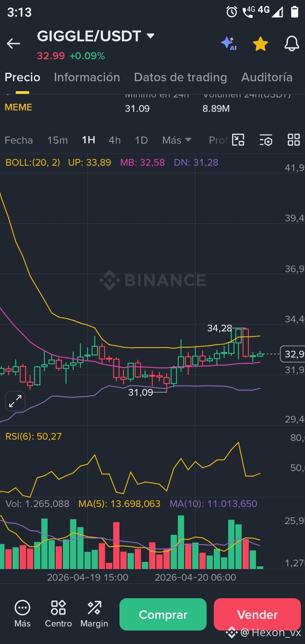Open Margin trading icon
Screen dimensions: 305x644
tap(94, 613)
